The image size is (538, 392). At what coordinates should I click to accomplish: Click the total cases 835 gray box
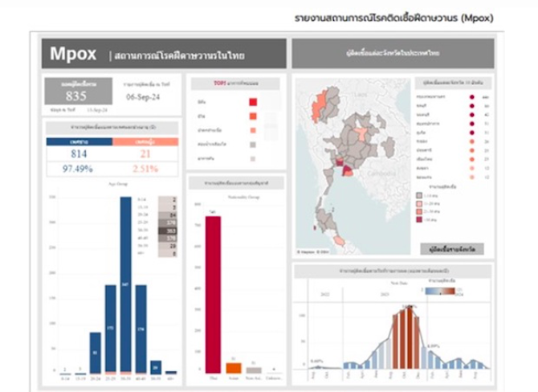pyautogui.click(x=76, y=92)
